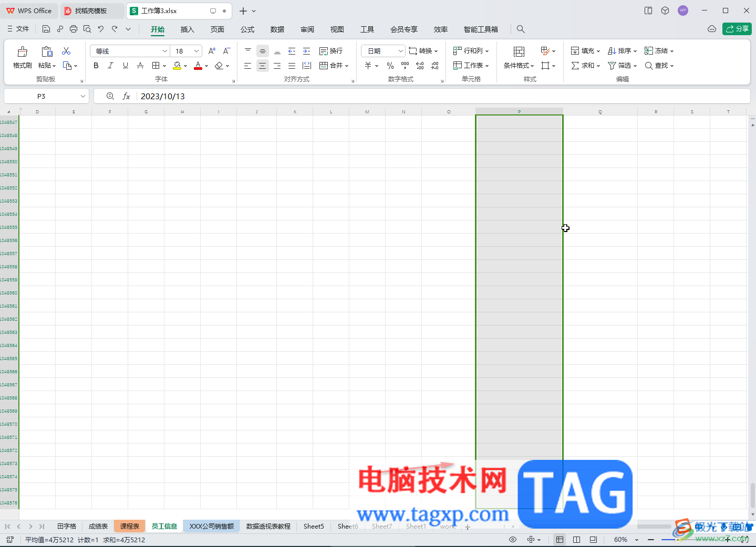756x547 pixels.
Task: Click the Convert (转换) dropdown
Action: click(x=423, y=51)
